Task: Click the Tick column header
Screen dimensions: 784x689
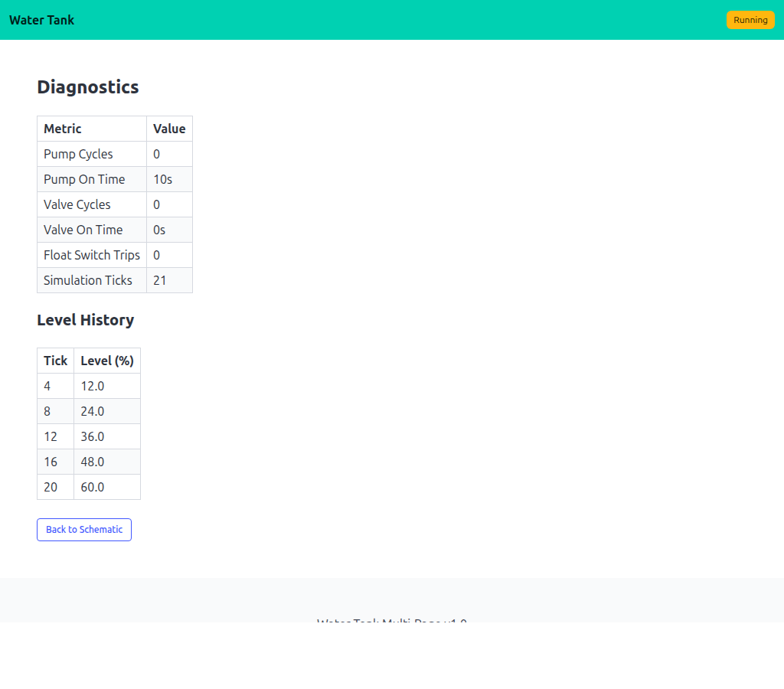Action: pos(55,361)
